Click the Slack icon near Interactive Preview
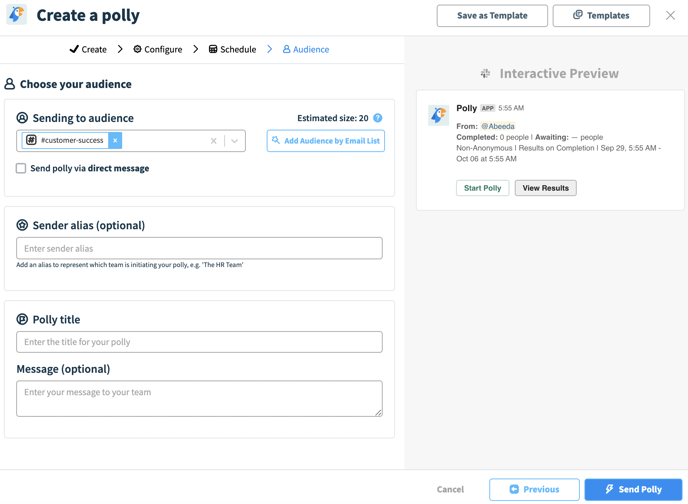 pos(485,73)
